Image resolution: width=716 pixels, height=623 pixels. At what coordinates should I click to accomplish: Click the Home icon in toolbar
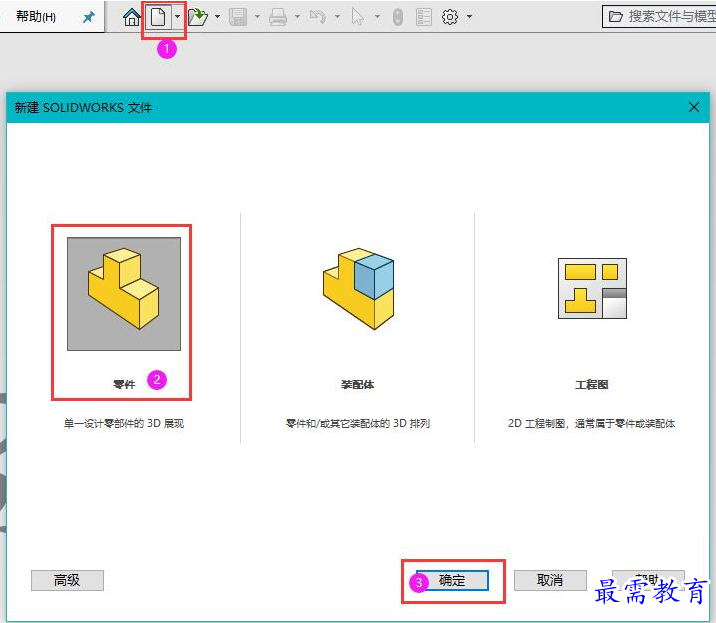pos(132,17)
